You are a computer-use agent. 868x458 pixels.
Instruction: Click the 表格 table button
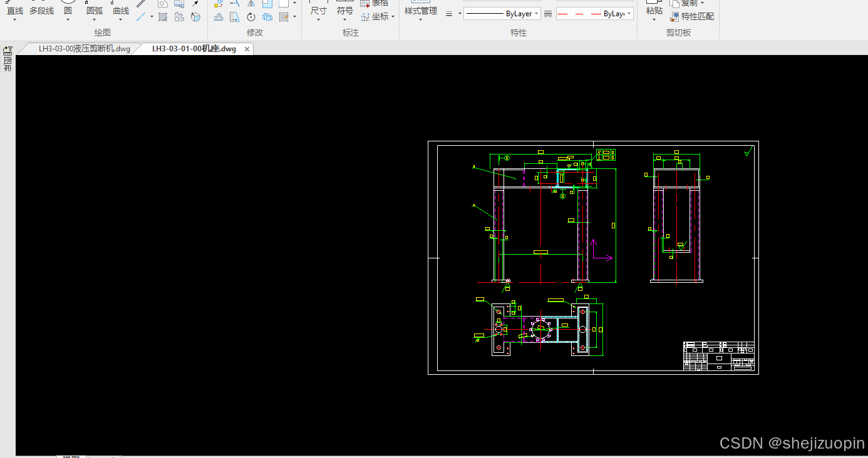tap(375, 3)
